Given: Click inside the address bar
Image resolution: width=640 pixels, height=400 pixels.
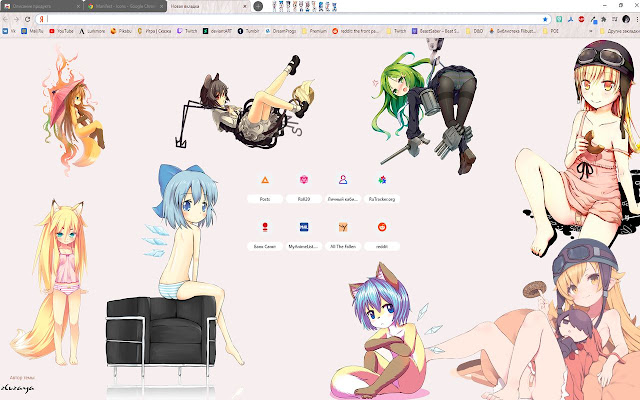Looking at the screenshot, I should click(293, 19).
